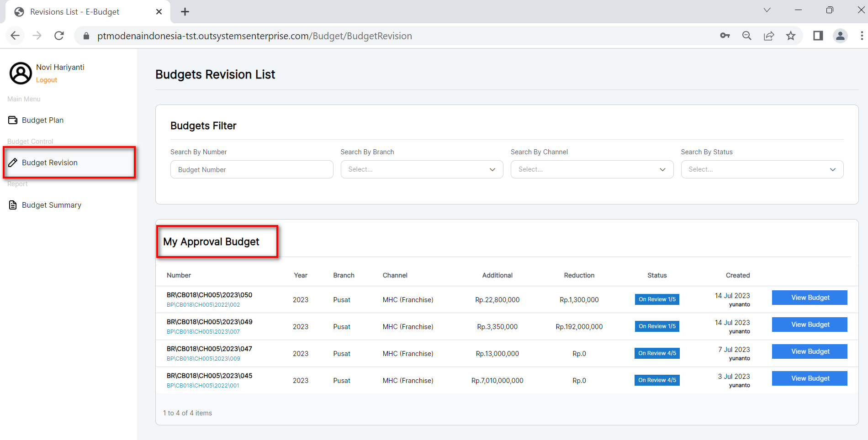Click the Budget Number search field
Screen dimensions: 868x440
click(x=252, y=169)
